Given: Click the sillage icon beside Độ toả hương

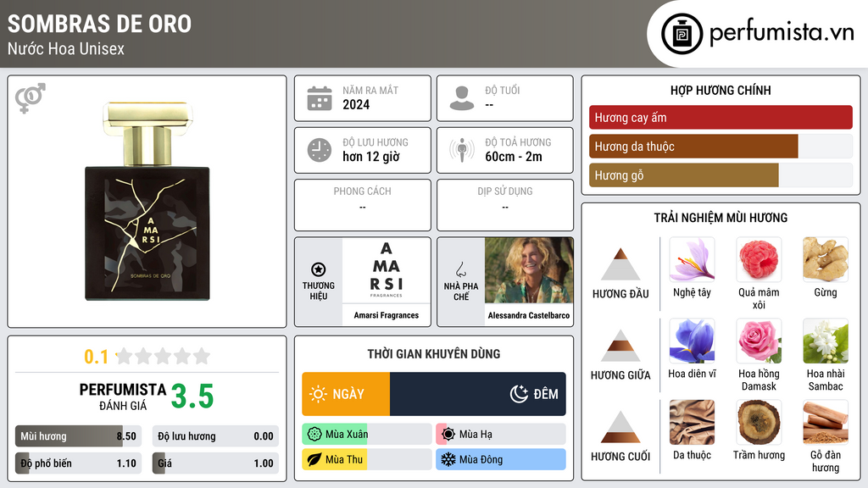Looking at the screenshot, I should [462, 150].
